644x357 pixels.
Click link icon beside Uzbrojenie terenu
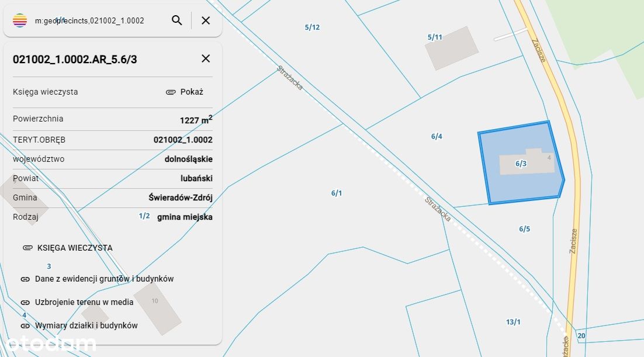click(25, 302)
